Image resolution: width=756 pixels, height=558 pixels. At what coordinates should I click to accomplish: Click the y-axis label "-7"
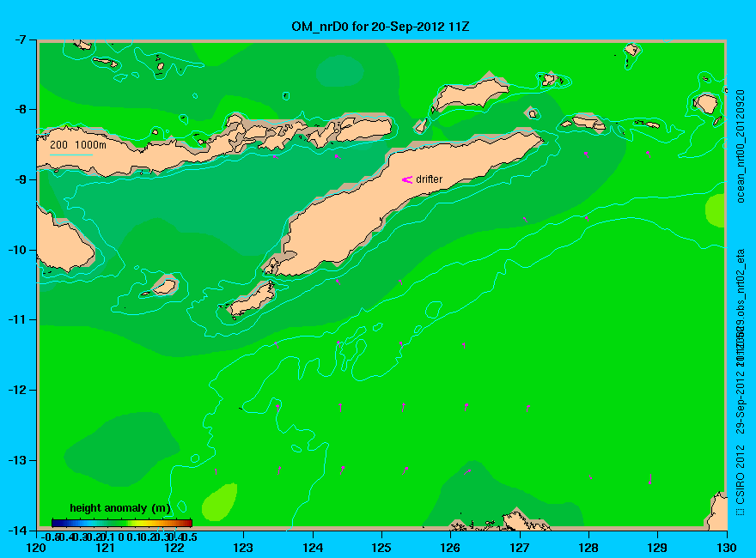pos(21,40)
